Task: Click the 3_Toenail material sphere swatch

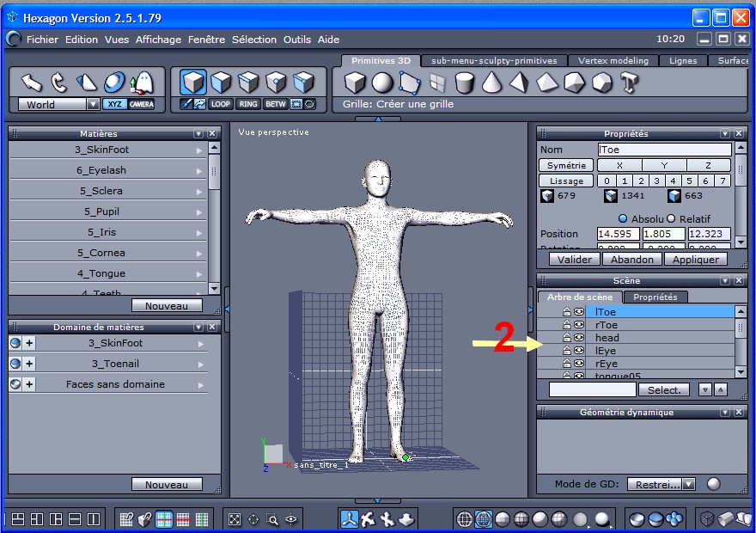Action: (15, 364)
